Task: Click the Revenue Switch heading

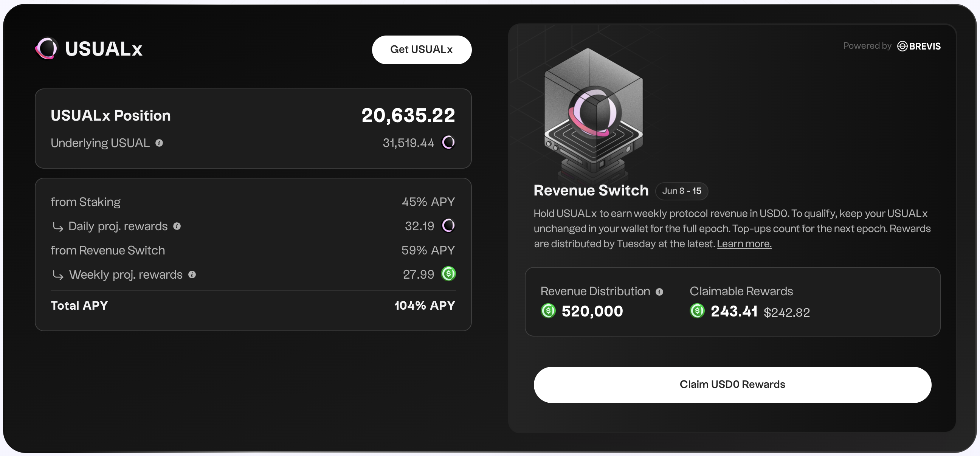Action: [x=591, y=191]
